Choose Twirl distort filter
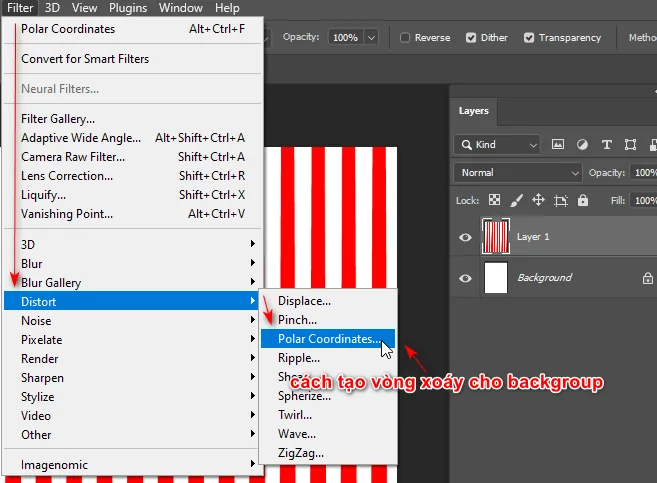 click(x=328, y=415)
